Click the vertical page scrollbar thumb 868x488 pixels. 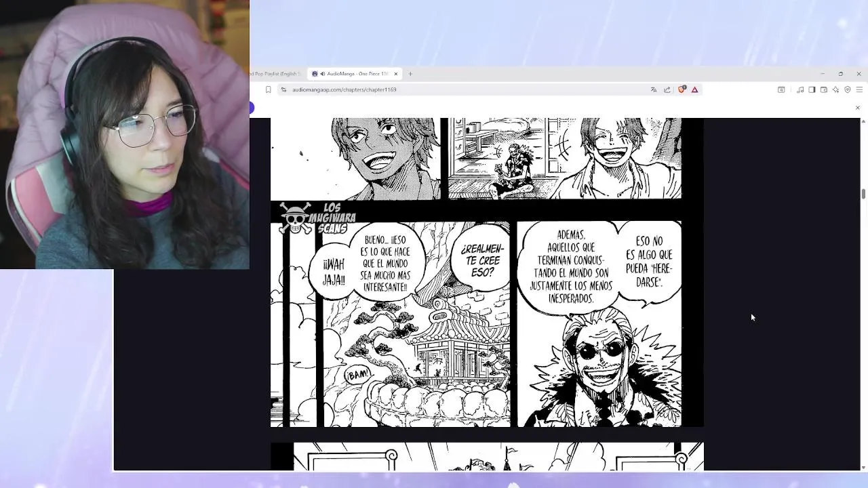pyautogui.click(x=863, y=195)
